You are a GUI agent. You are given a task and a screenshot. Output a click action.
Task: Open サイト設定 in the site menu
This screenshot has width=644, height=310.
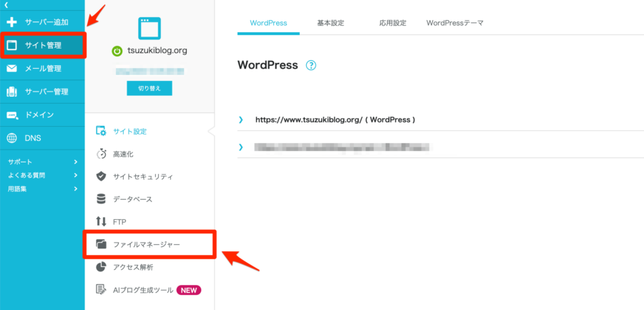click(x=130, y=132)
